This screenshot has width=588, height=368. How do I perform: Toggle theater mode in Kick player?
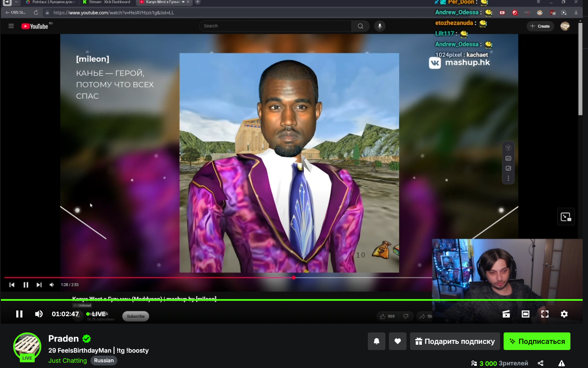(526, 314)
